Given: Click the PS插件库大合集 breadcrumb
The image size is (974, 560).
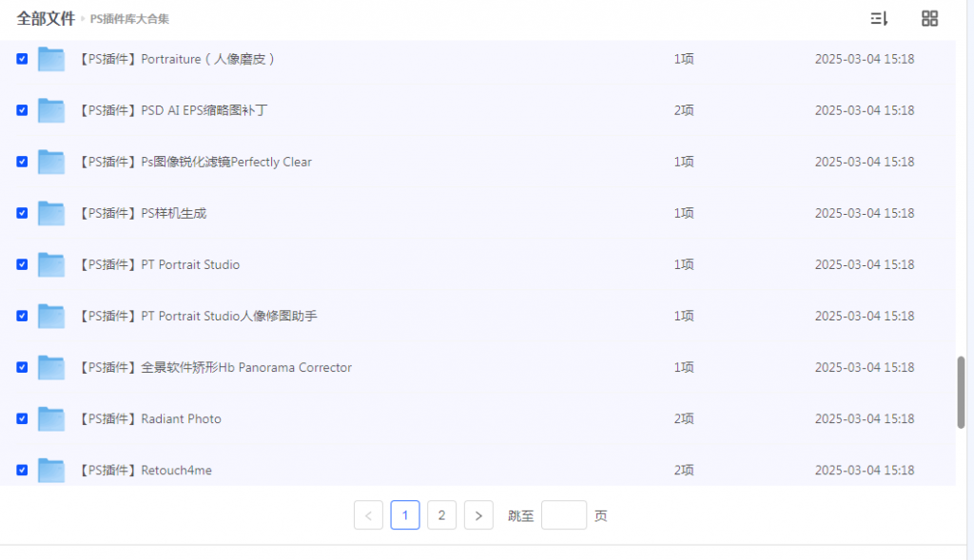Looking at the screenshot, I should (129, 19).
